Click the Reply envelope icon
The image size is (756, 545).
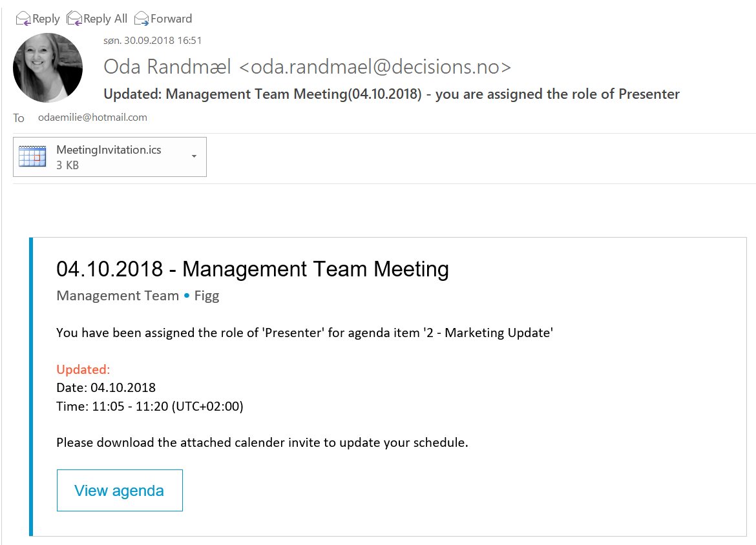[23, 18]
